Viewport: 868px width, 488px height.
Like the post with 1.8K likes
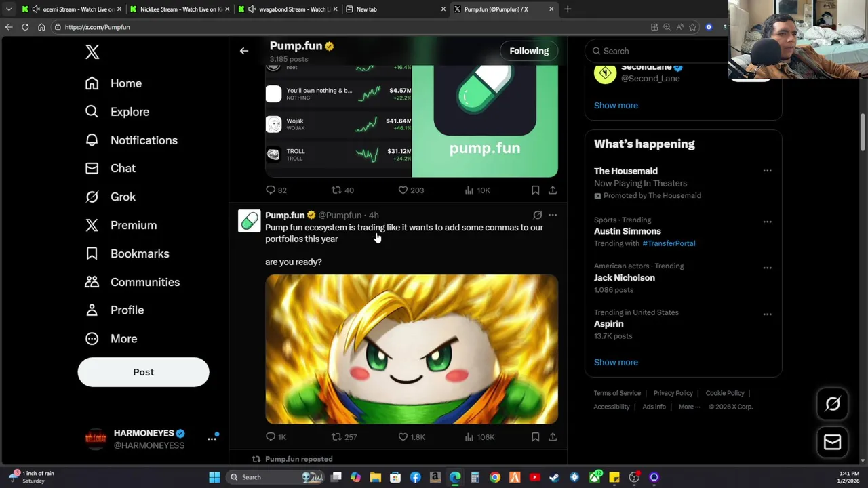[411, 437]
